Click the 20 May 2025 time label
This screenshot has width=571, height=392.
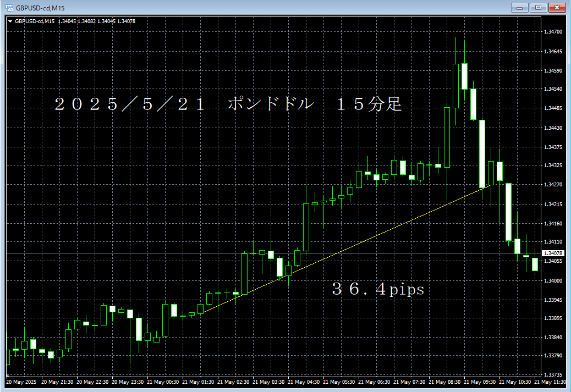pos(21,382)
